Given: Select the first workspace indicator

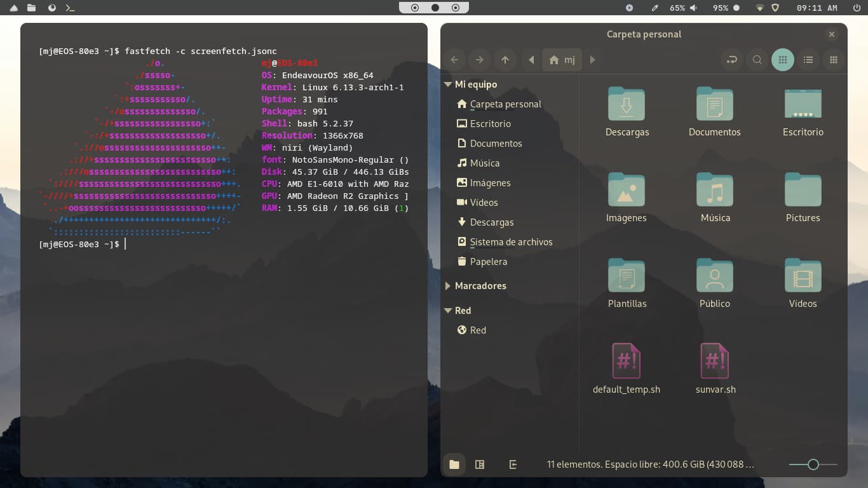Looking at the screenshot, I should tap(415, 8).
